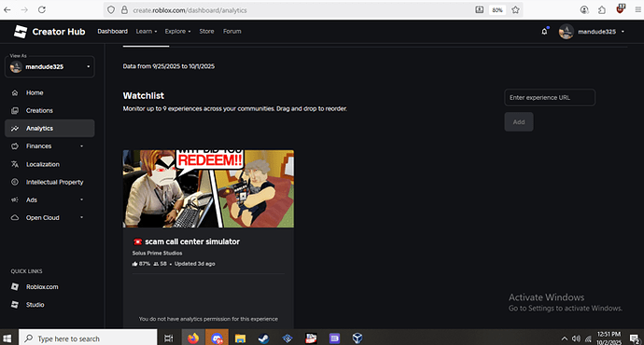Click the Studio quick link icon
The height and width of the screenshot is (345, 644).
(15, 304)
